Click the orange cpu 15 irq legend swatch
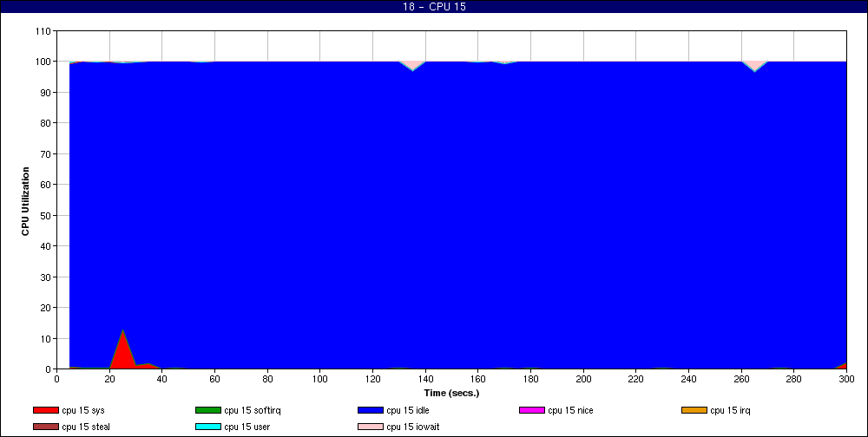The height and width of the screenshot is (437, 868). point(694,410)
